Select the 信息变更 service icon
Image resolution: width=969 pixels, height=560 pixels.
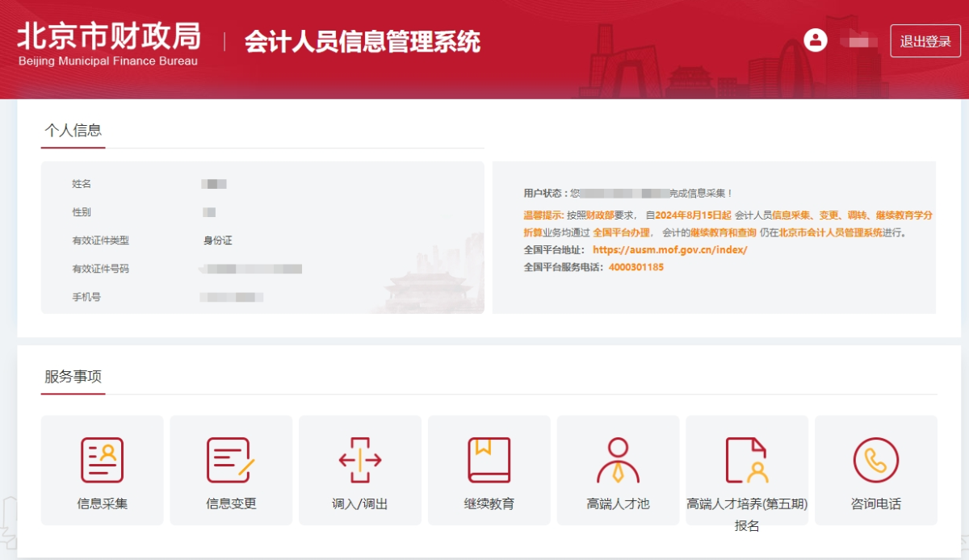tap(231, 458)
